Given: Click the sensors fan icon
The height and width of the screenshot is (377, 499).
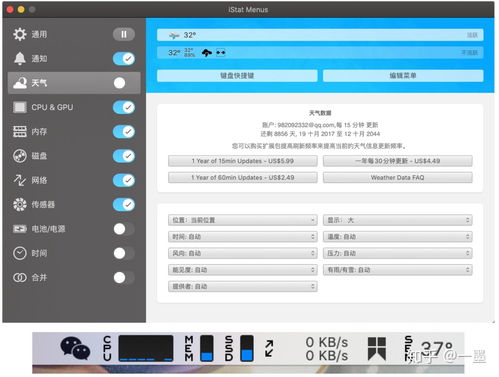Looking at the screenshot, I should (x=20, y=204).
